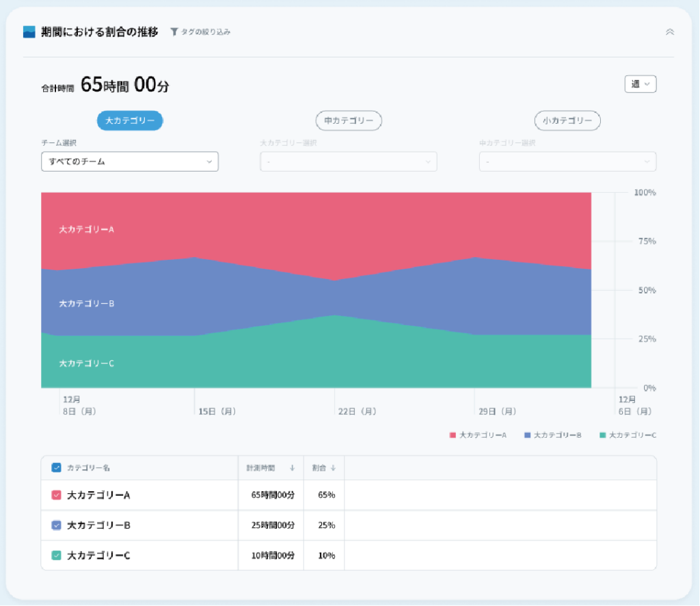The height and width of the screenshot is (606, 700).
Task: Open the すべてのチーム team dropdown
Action: point(129,161)
